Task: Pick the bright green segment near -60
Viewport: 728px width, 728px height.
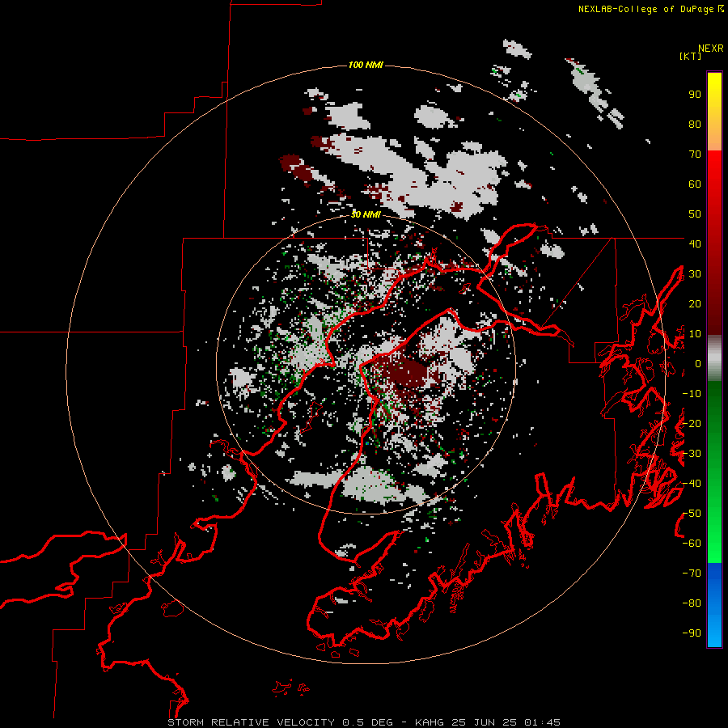Action: coord(714,544)
